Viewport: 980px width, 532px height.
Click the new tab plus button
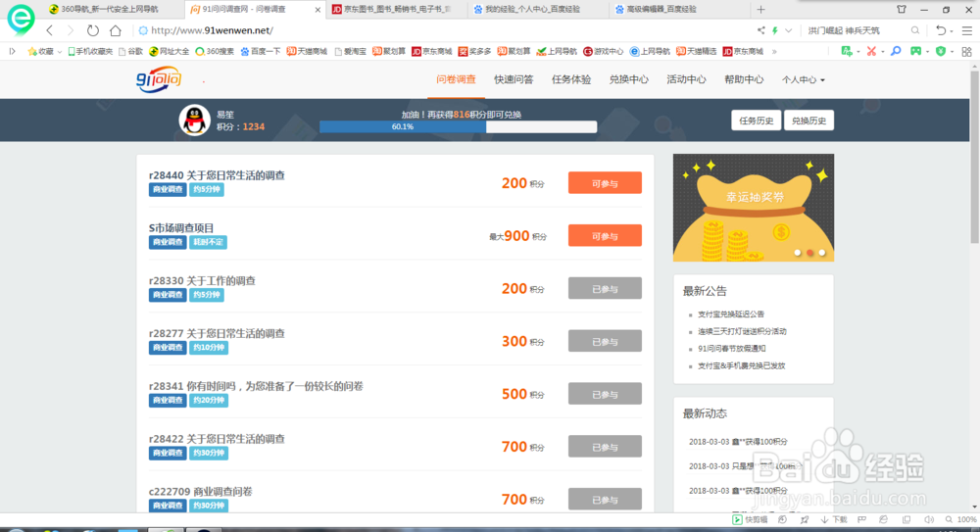click(x=760, y=10)
